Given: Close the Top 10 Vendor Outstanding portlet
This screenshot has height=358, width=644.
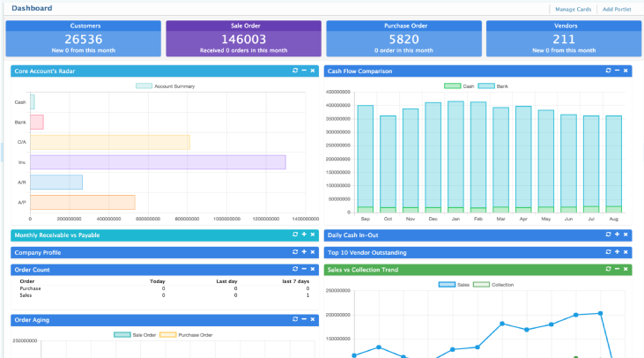Looking at the screenshot, I should tap(625, 252).
